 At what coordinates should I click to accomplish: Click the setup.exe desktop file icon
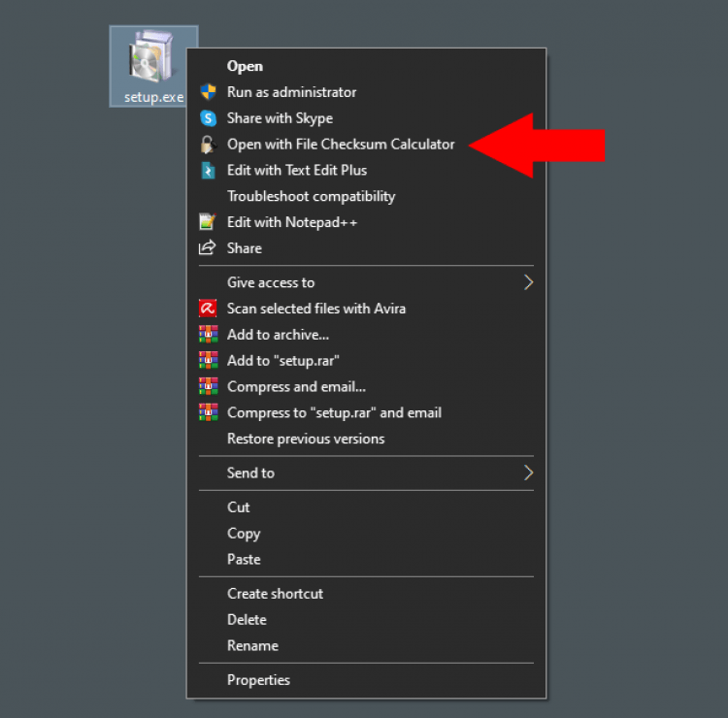point(150,58)
